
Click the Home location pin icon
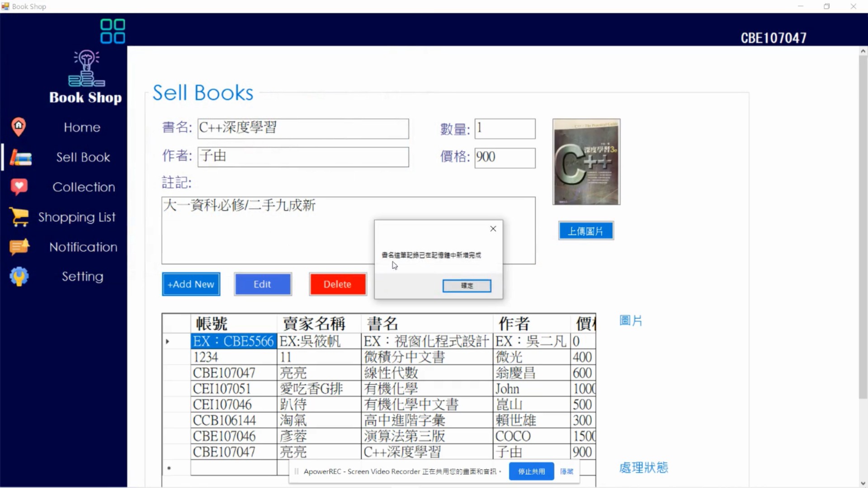19,127
